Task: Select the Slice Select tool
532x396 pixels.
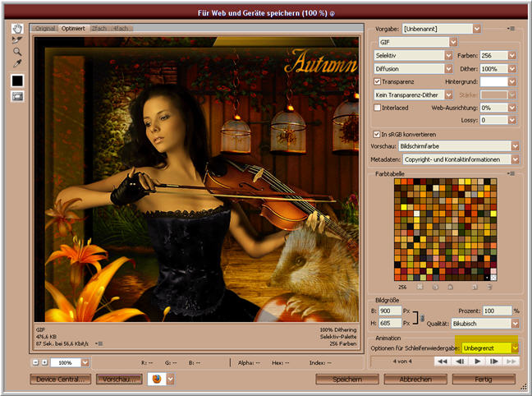Action: (x=17, y=40)
